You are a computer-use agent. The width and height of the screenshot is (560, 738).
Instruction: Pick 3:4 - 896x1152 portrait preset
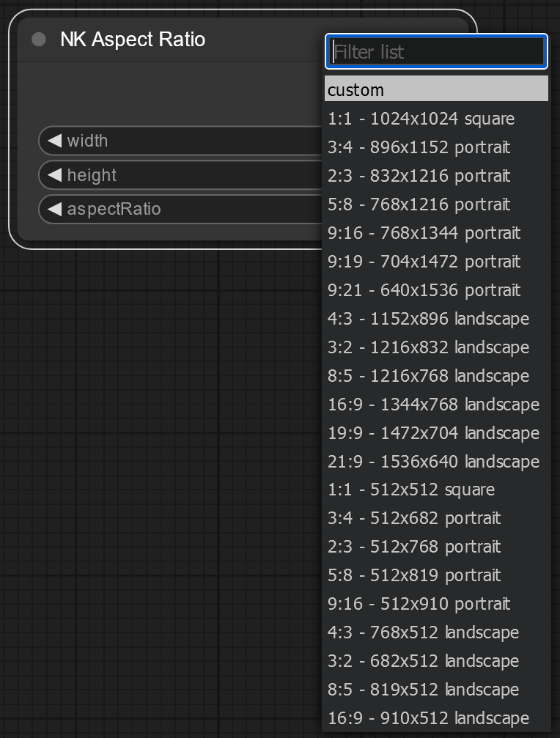coord(436,147)
